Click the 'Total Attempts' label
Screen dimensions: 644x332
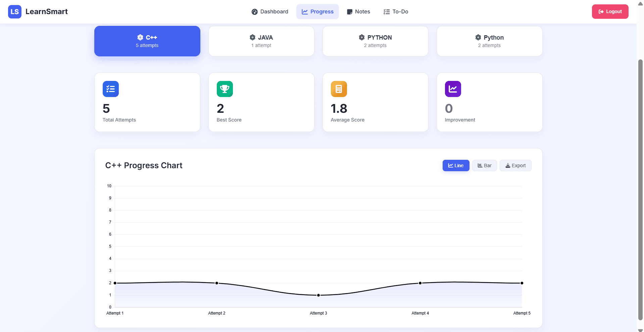[119, 120]
